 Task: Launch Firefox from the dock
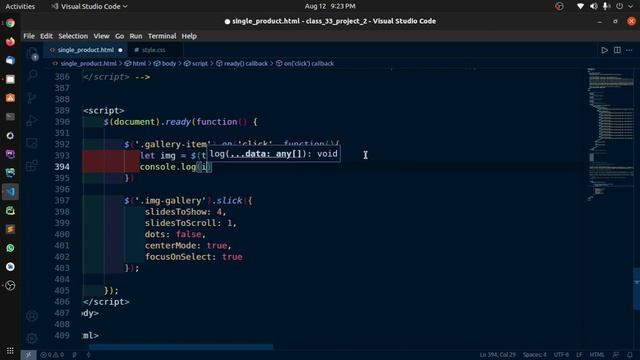pos(10,42)
